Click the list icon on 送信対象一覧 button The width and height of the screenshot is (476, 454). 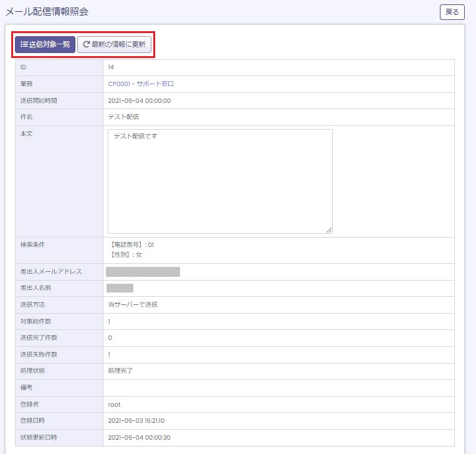point(24,45)
